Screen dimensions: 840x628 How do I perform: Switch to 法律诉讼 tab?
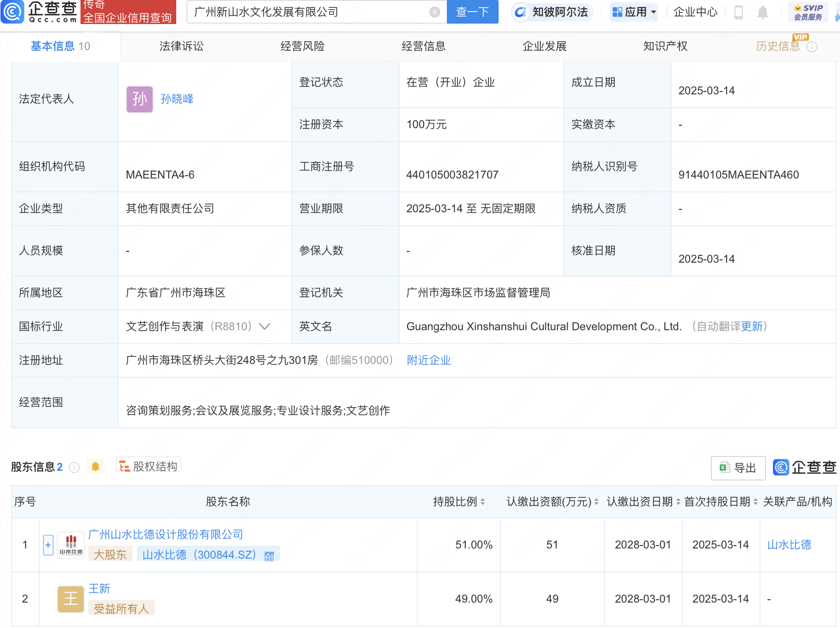click(x=181, y=46)
